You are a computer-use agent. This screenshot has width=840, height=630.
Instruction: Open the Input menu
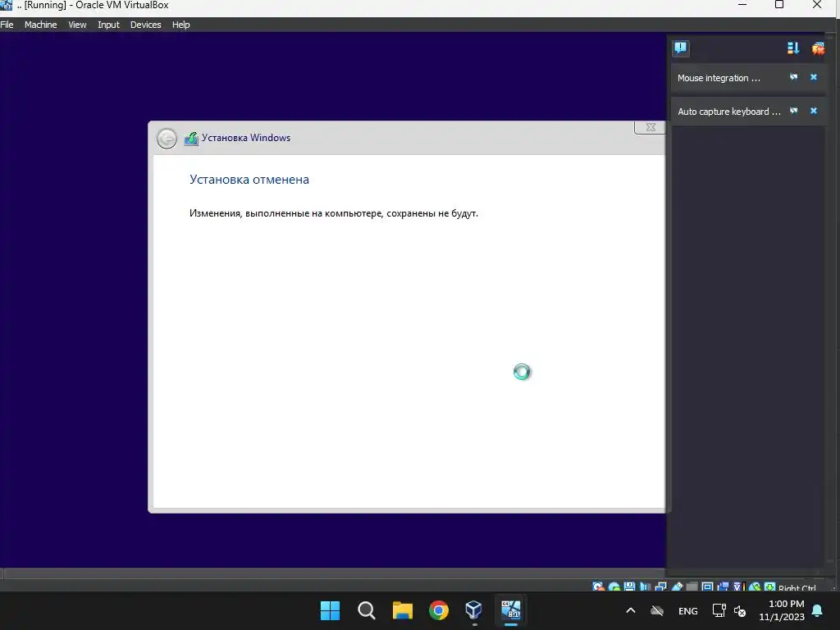pyautogui.click(x=108, y=25)
